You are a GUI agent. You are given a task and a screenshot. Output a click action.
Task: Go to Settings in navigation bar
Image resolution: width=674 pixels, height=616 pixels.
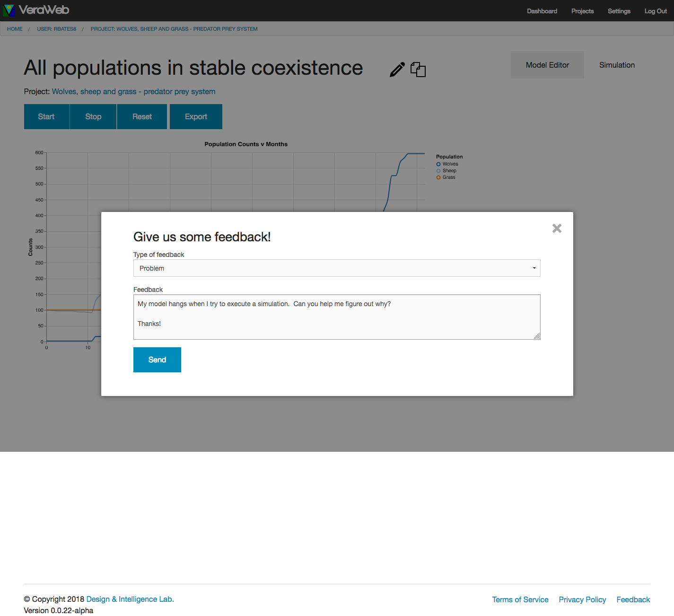(x=619, y=11)
